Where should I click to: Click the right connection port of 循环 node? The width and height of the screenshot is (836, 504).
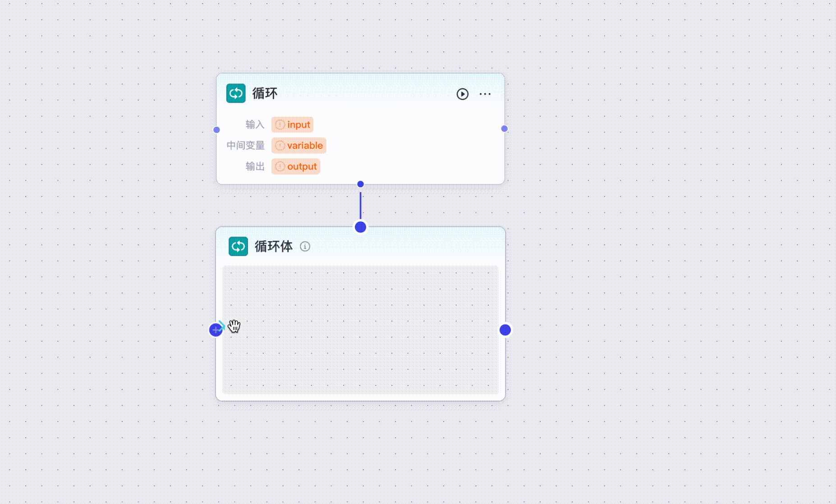(504, 128)
